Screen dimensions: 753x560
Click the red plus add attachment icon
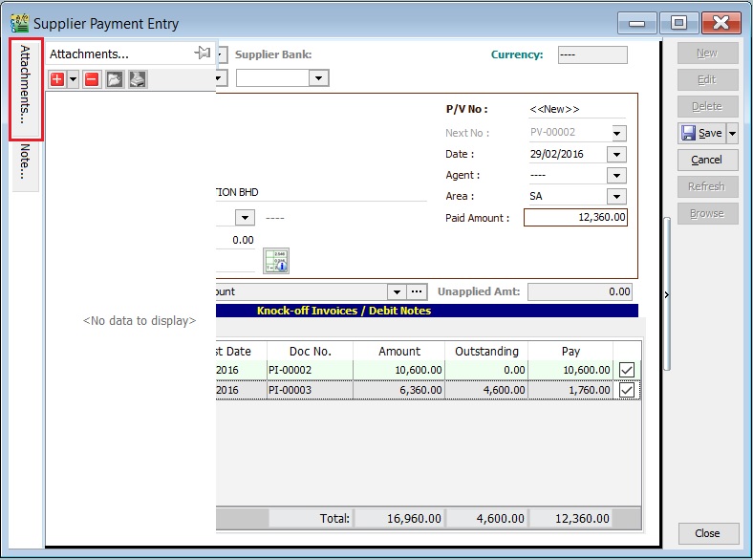(56, 79)
